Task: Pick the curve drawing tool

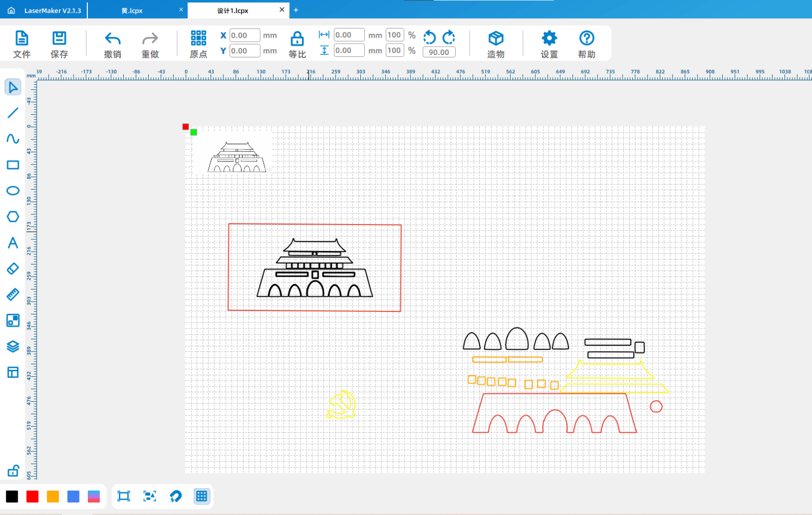Action: pyautogui.click(x=13, y=139)
